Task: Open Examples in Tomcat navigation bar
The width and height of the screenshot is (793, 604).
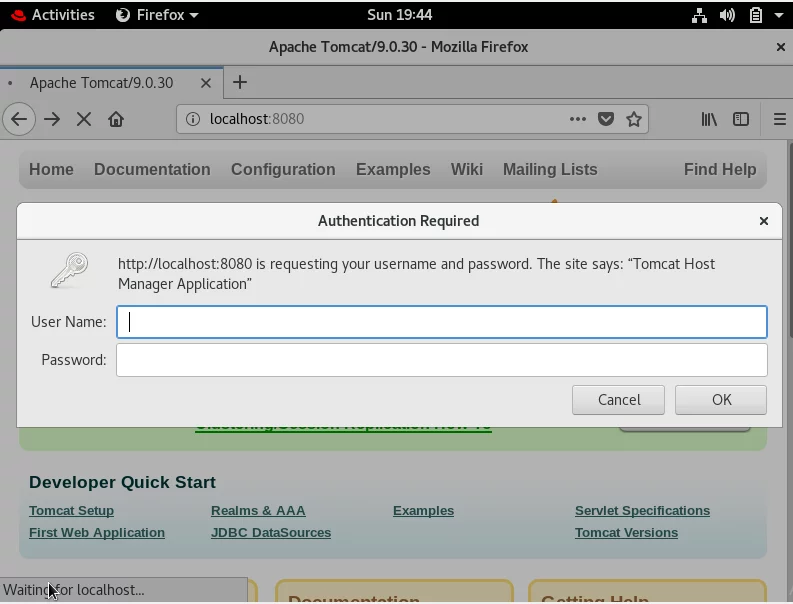Action: (393, 169)
